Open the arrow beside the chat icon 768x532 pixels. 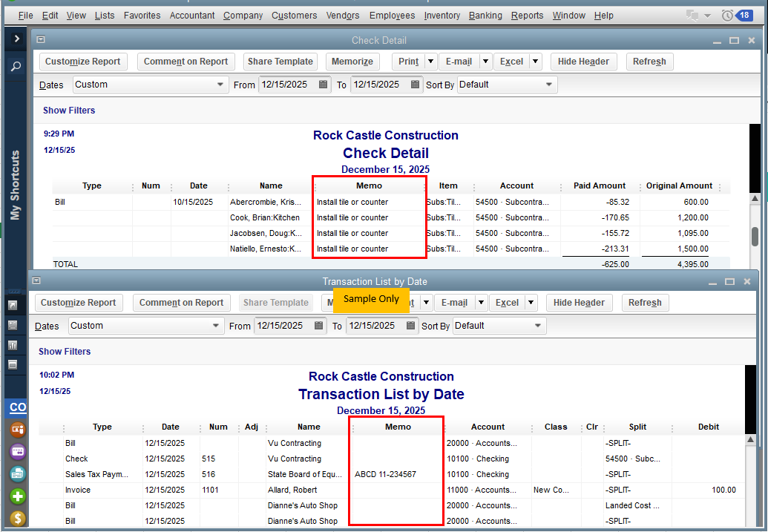click(707, 16)
